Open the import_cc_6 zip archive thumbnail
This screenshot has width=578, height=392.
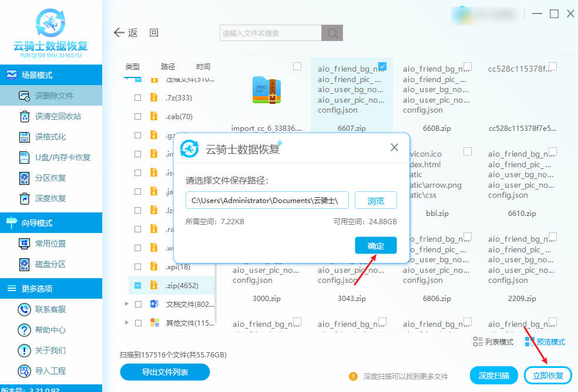tap(267, 90)
